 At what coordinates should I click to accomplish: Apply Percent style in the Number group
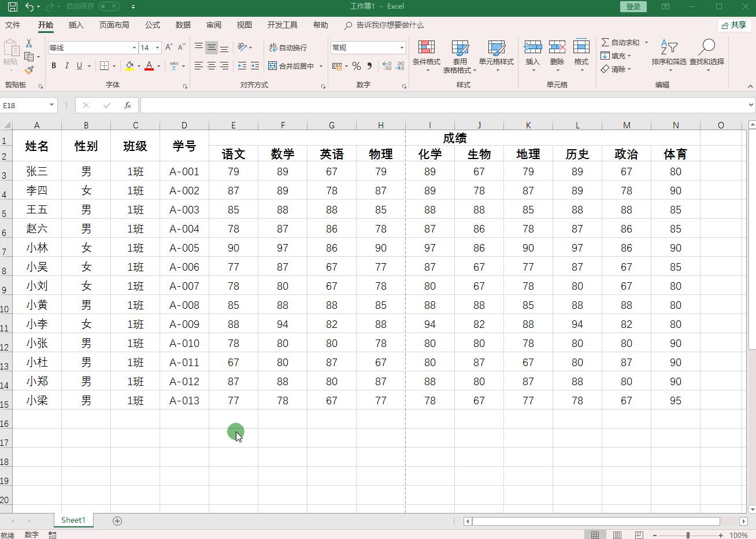[356, 66]
